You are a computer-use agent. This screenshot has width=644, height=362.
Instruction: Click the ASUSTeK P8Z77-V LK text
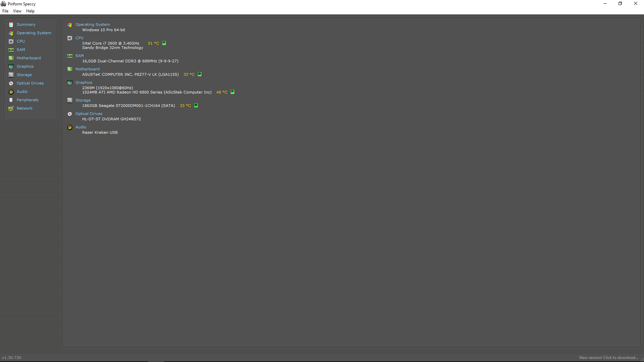click(130, 74)
